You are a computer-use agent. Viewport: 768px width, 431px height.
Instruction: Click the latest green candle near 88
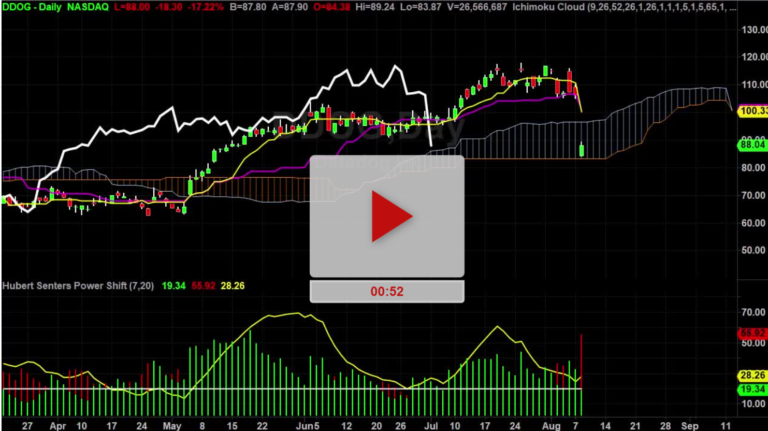point(583,150)
